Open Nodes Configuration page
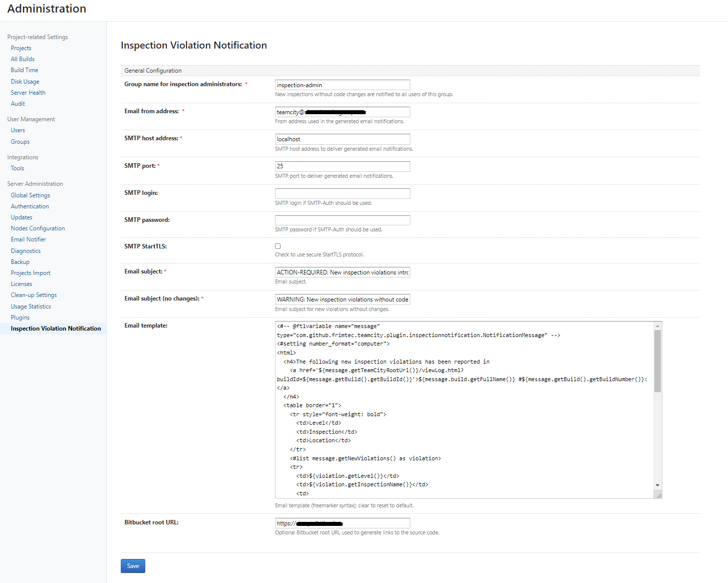The height and width of the screenshot is (583, 728). pyautogui.click(x=38, y=228)
